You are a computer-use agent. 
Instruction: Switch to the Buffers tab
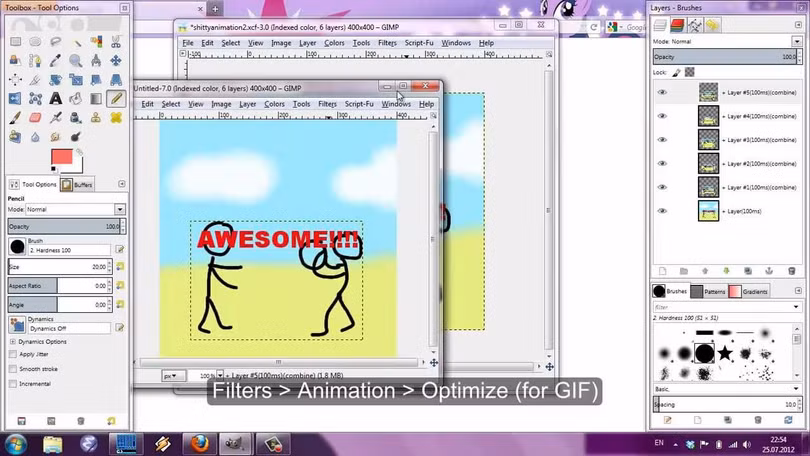point(76,184)
